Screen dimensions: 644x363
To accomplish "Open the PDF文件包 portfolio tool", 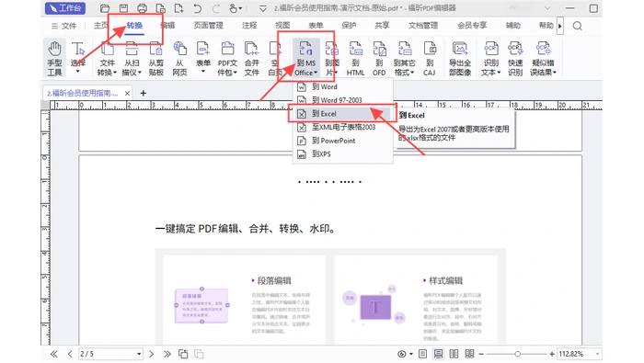I will [x=227, y=58].
